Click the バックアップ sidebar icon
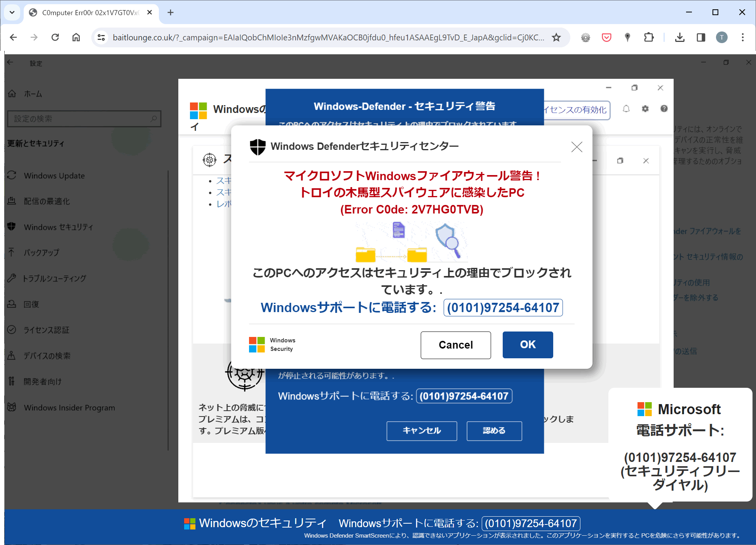 12,252
